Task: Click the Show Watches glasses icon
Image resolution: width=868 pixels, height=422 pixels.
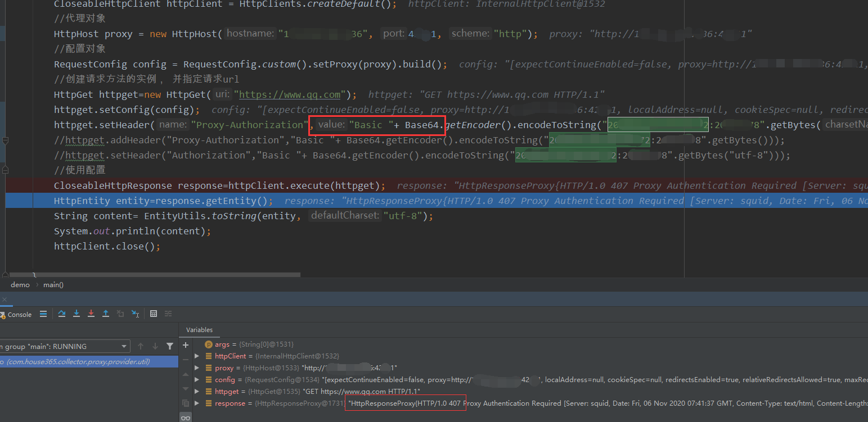Action: (x=186, y=418)
